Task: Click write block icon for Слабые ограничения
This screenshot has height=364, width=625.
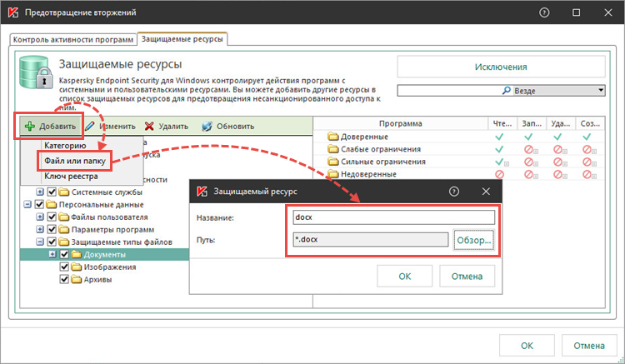Action: pyautogui.click(x=528, y=150)
